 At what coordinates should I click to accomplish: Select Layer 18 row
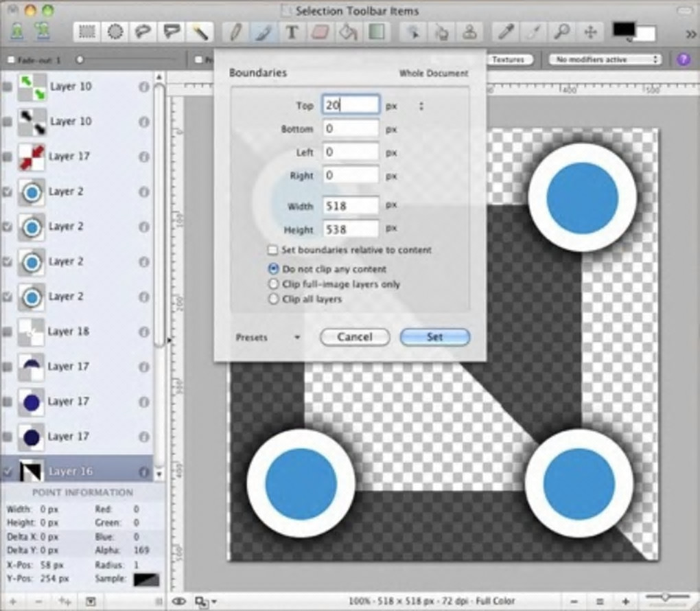click(77, 332)
